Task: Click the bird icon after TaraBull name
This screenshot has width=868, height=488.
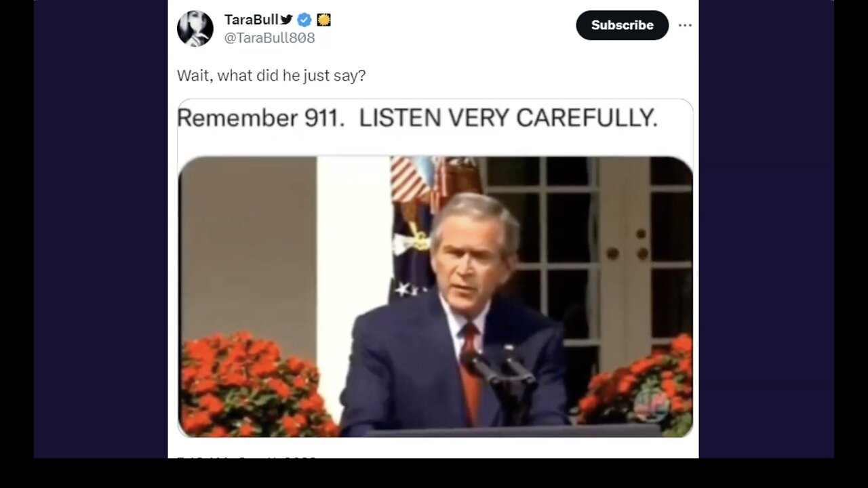Action: (287, 20)
